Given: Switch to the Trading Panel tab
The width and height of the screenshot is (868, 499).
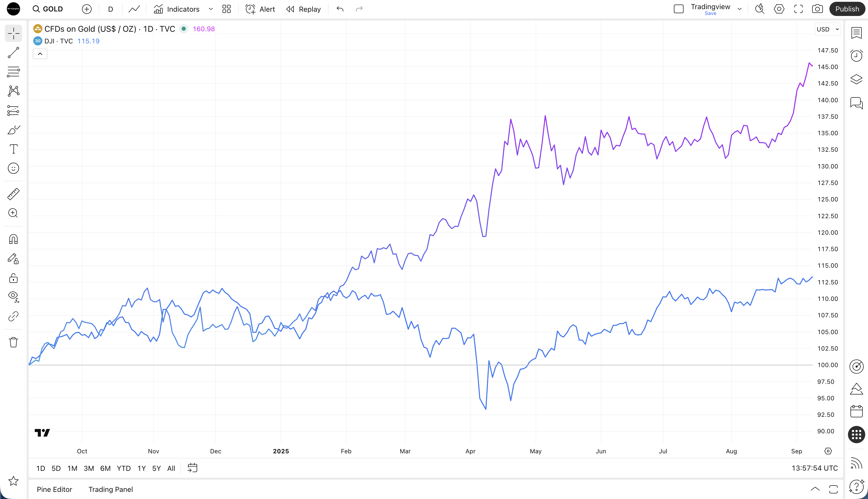Looking at the screenshot, I should click(110, 489).
